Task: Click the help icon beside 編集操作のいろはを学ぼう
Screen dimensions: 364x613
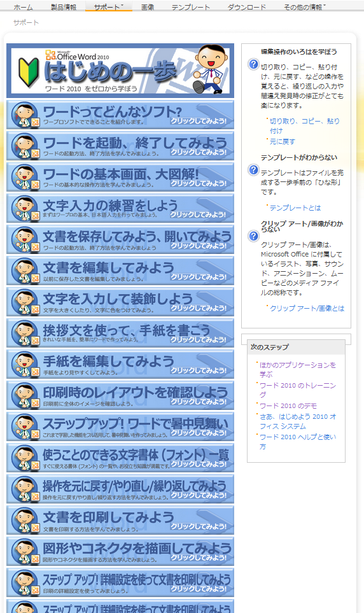Action: (253, 64)
